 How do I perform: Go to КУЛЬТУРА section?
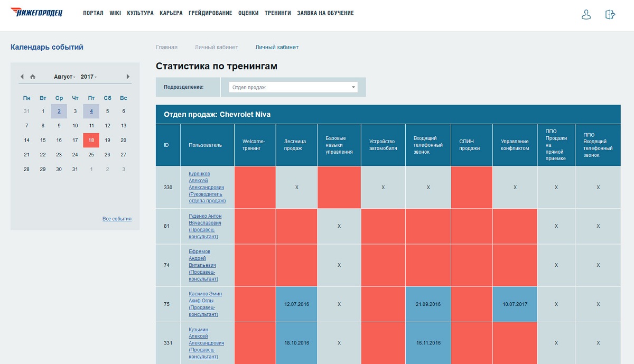pos(141,13)
